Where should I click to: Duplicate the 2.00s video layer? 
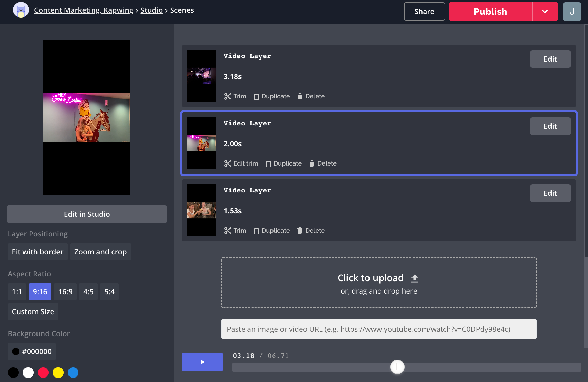(x=283, y=163)
